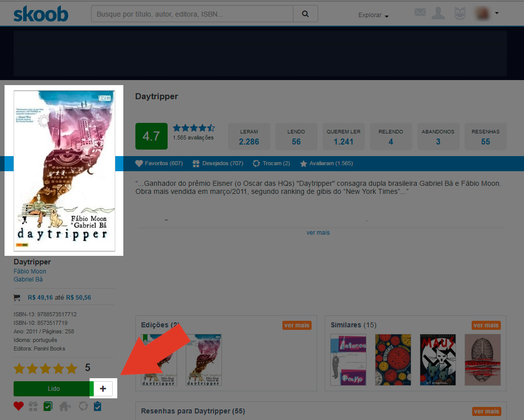Image resolution: width=524 pixels, height=420 pixels.
Task: Click the blue clipboard goal icon
Action: coord(98,406)
